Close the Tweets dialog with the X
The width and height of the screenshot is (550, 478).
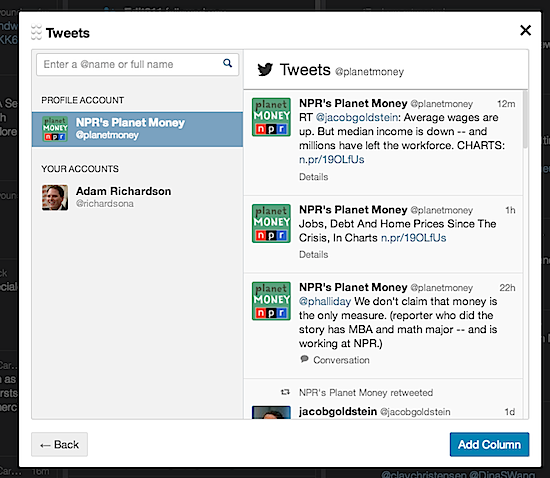click(525, 30)
